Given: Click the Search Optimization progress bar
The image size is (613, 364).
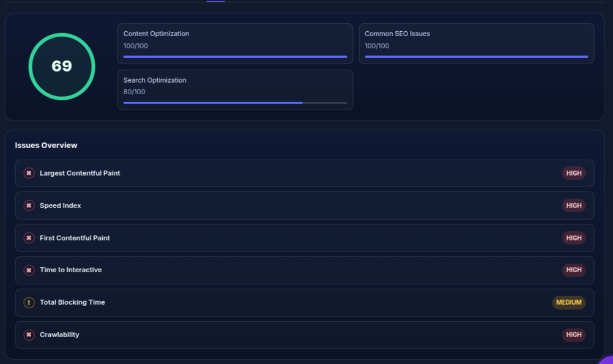Looking at the screenshot, I should coord(235,103).
